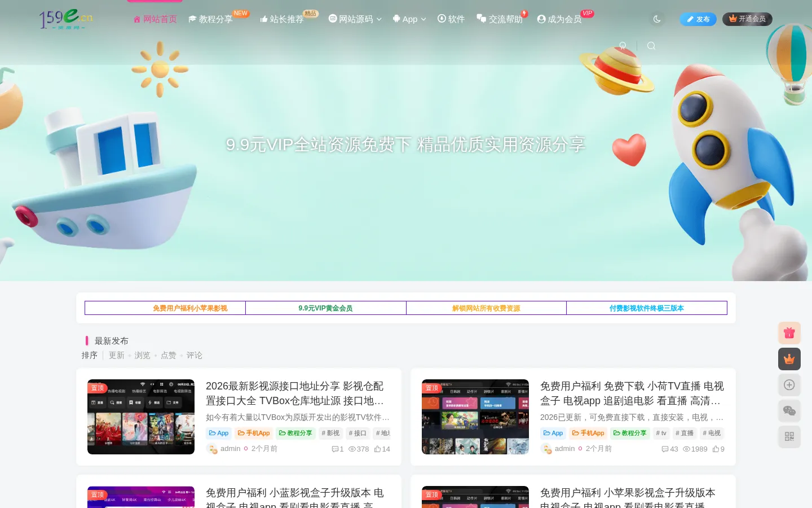Click the App tag on the 小荷TV post
Screen dimensions: 812x508
[x=553, y=433]
